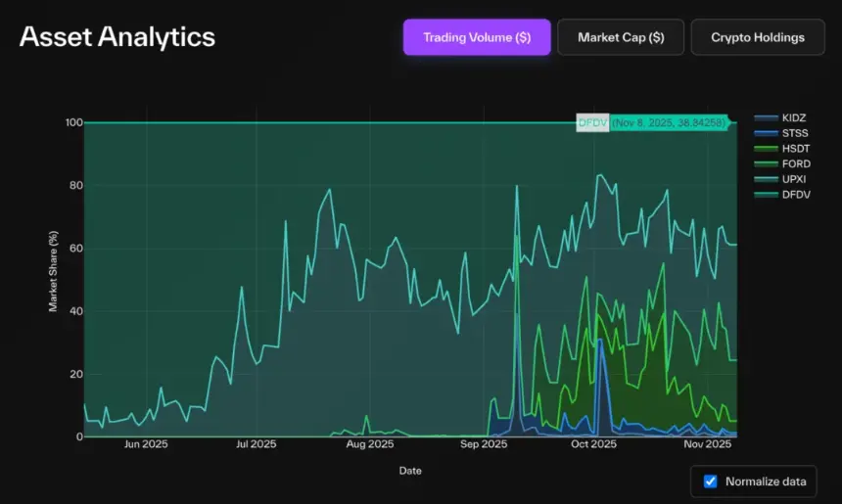Toggle KIDZ series via legend label

(795, 116)
